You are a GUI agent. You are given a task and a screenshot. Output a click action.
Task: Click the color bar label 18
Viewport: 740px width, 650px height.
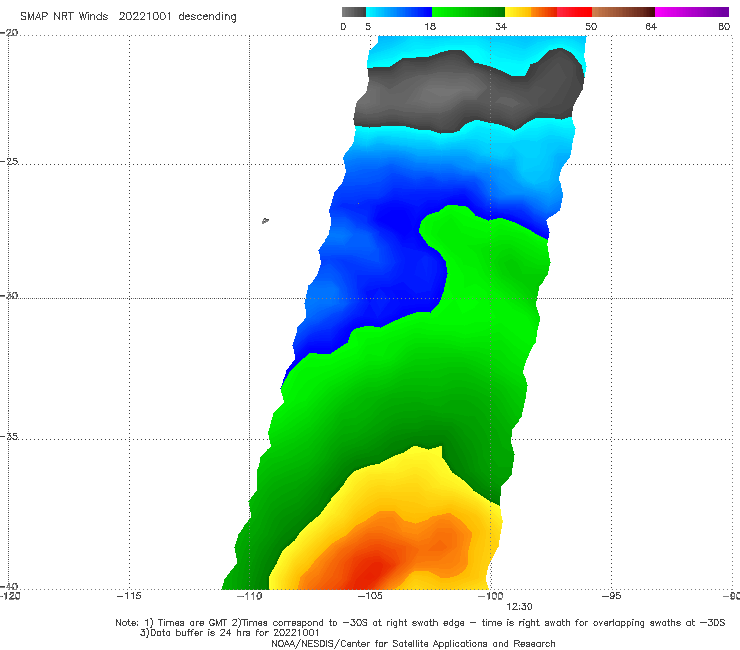pos(430,26)
